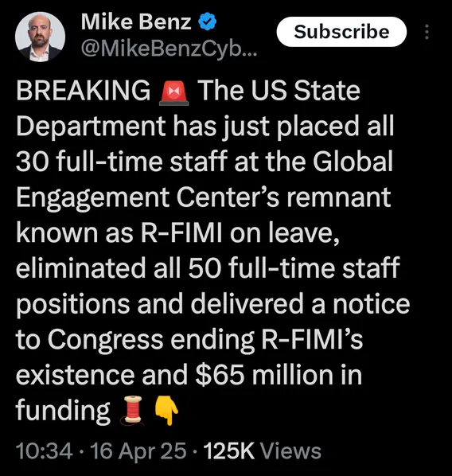The height and width of the screenshot is (476, 452).
Task: Click the word BREAKING in the tweet
Action: pyautogui.click(x=84, y=91)
